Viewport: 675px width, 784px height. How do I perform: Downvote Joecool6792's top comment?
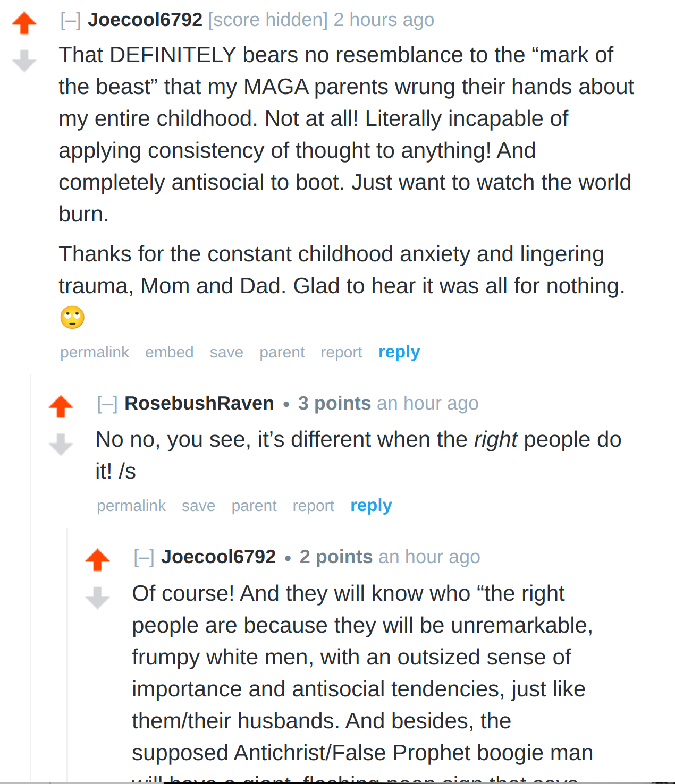pos(24,61)
